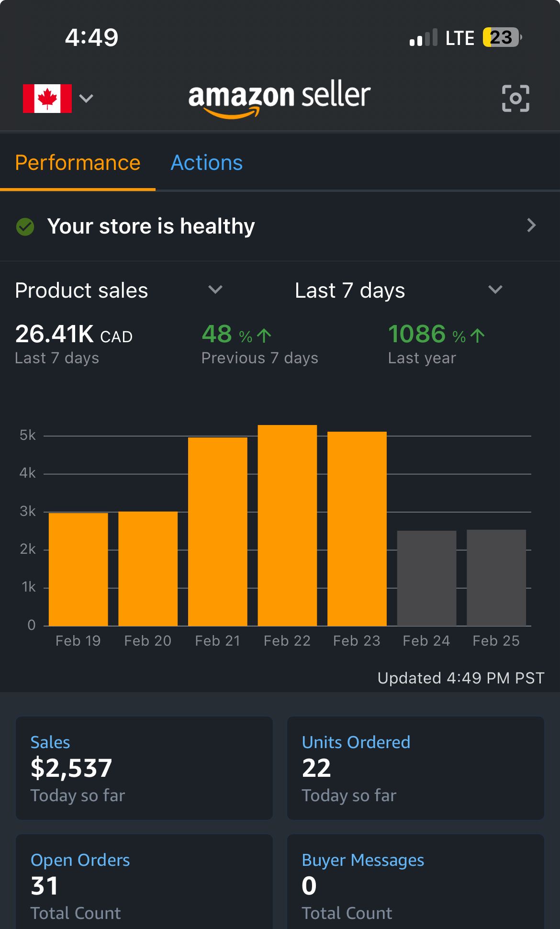The height and width of the screenshot is (929, 560).
Task: Open the Sales today card
Action: coord(144,768)
